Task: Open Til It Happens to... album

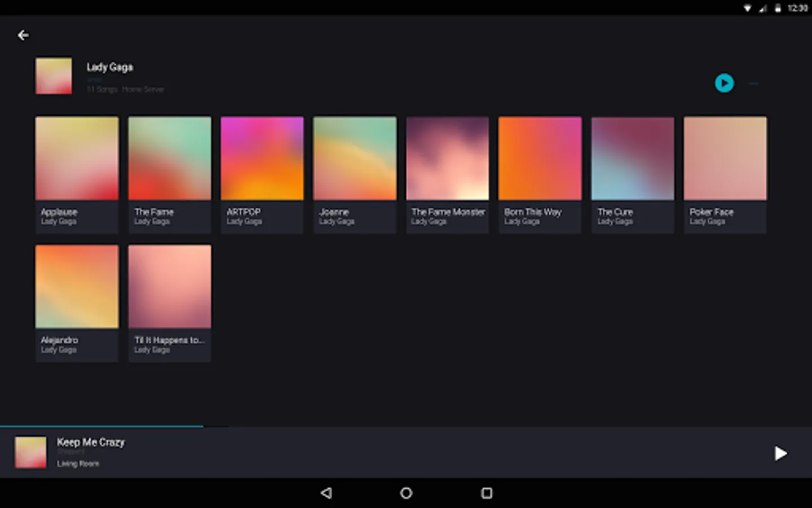Action: coord(170,287)
